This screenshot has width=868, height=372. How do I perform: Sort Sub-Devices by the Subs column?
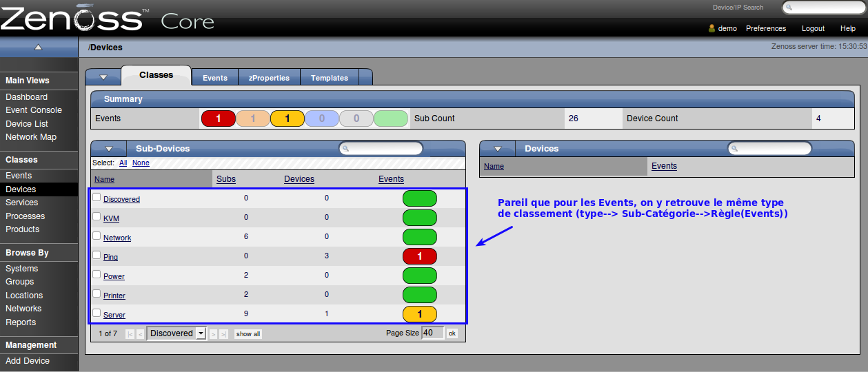(x=225, y=179)
